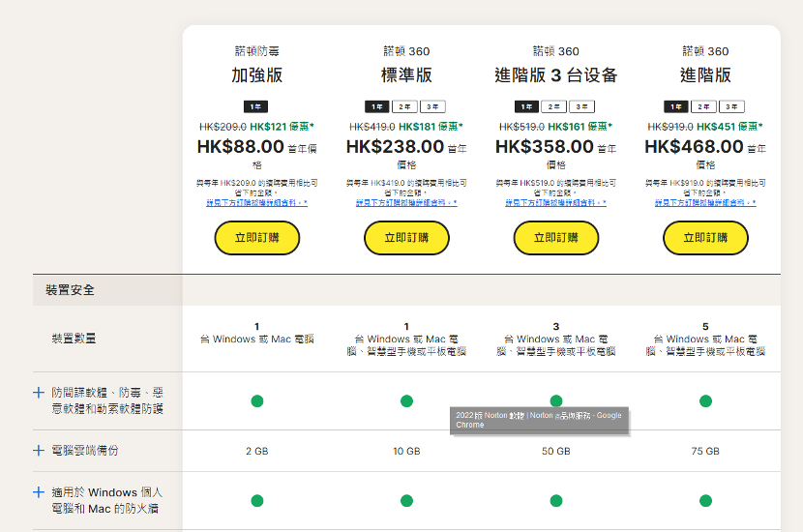Screen dimensions: 803x532
Task: Click the 2 GB cloud backup value
Action: (257, 451)
